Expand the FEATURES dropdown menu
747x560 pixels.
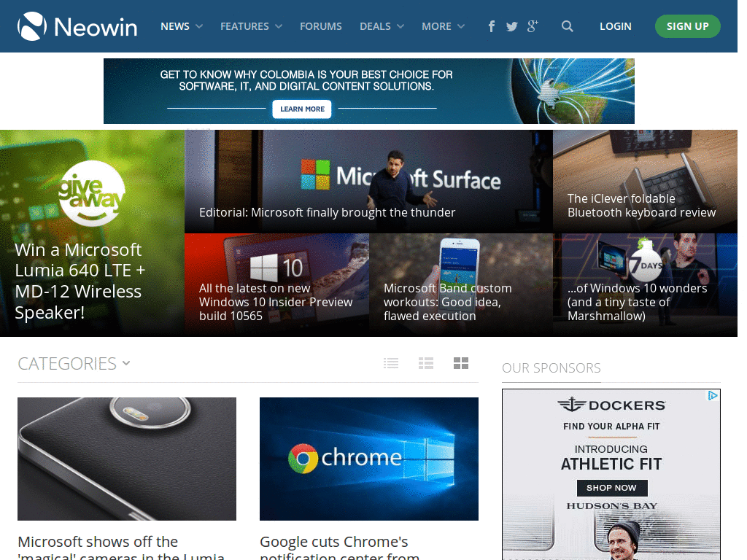(251, 26)
